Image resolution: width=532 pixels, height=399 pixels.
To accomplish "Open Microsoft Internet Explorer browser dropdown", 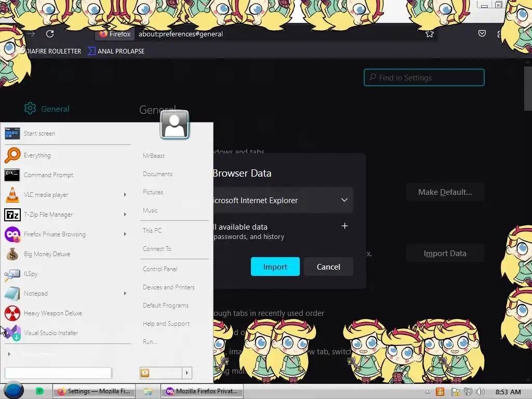I will pos(282,200).
